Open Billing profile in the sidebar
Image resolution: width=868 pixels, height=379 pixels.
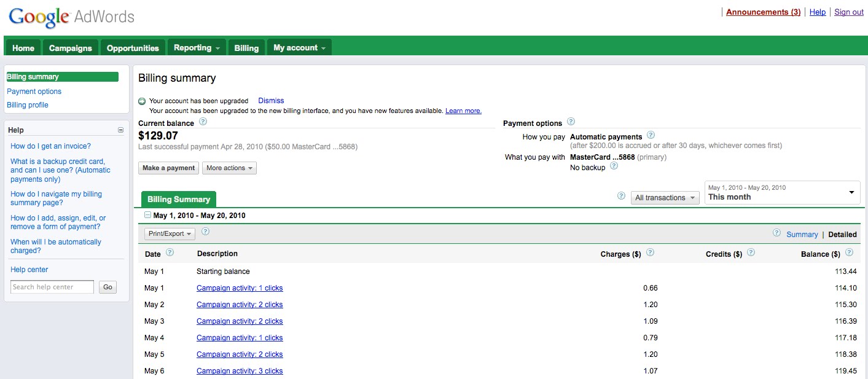pyautogui.click(x=28, y=105)
